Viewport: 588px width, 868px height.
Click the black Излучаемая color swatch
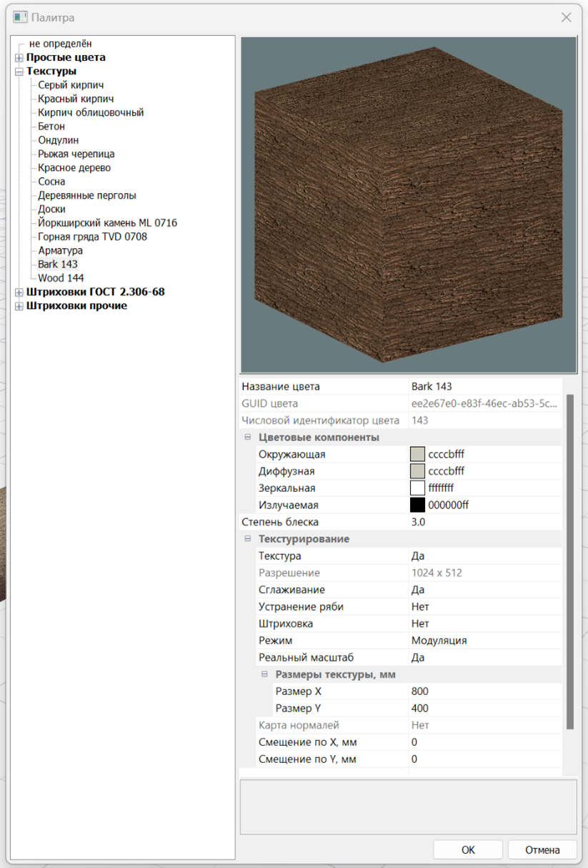pos(418,505)
